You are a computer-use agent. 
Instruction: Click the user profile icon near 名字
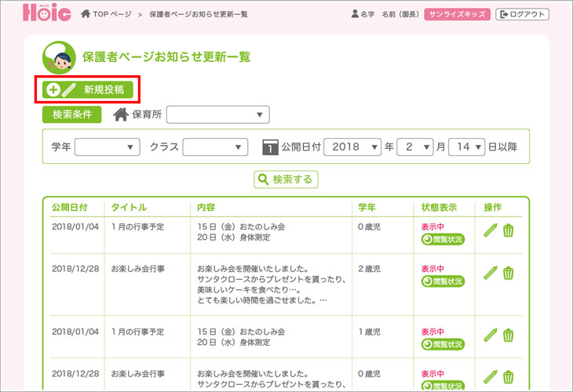click(355, 14)
